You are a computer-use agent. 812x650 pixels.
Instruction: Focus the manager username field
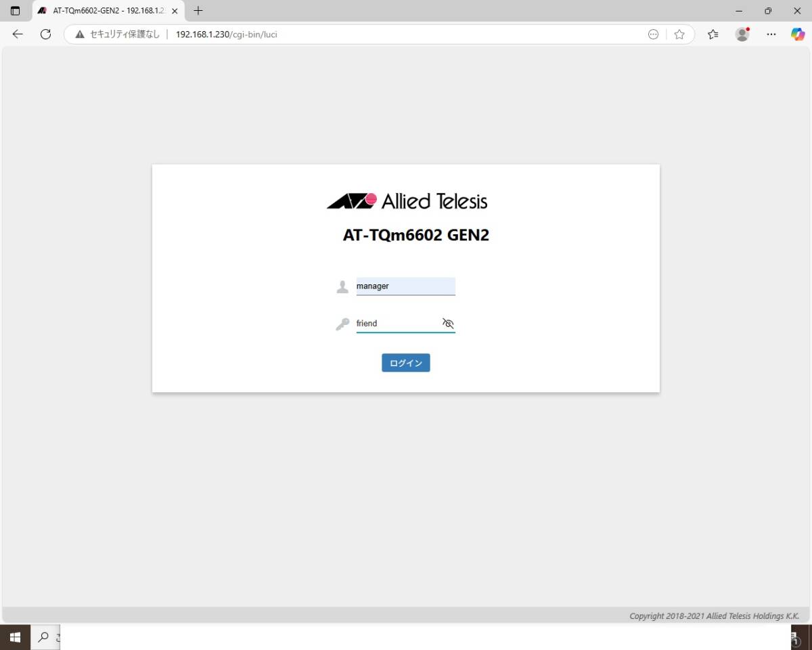pos(405,286)
